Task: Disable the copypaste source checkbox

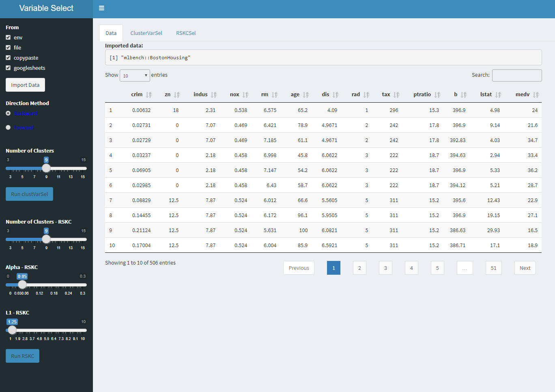Action: pyautogui.click(x=8, y=58)
